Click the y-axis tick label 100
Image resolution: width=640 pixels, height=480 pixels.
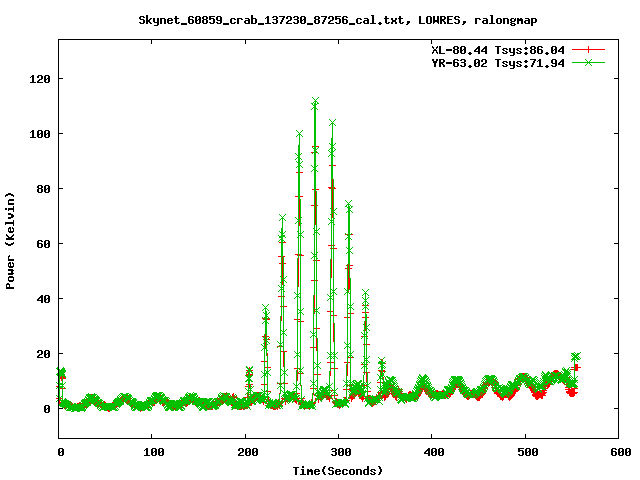click(40, 134)
